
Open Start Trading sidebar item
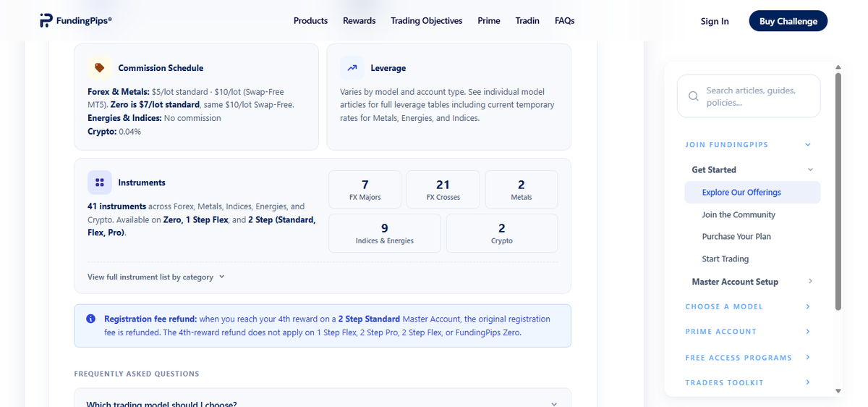pyautogui.click(x=726, y=259)
